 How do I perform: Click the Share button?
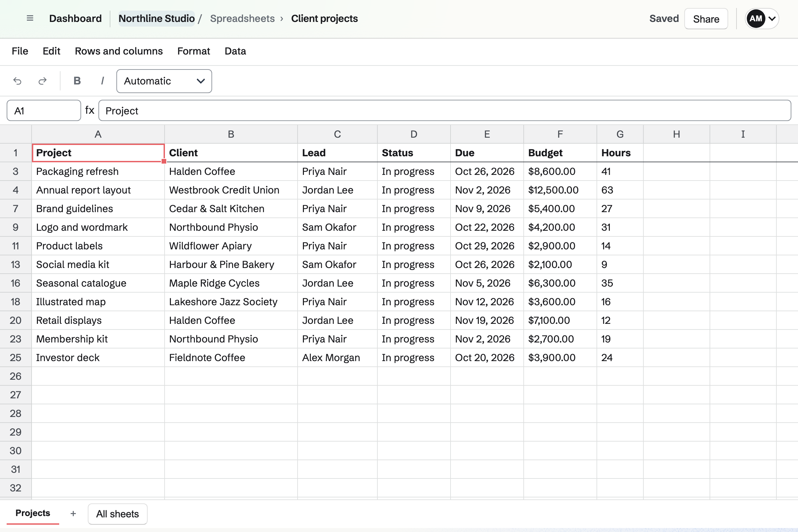(706, 19)
